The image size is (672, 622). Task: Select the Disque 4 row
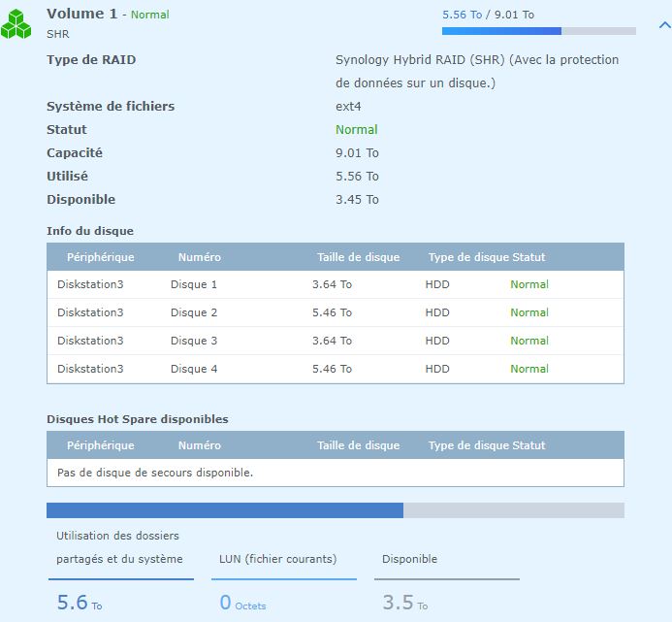click(336, 369)
